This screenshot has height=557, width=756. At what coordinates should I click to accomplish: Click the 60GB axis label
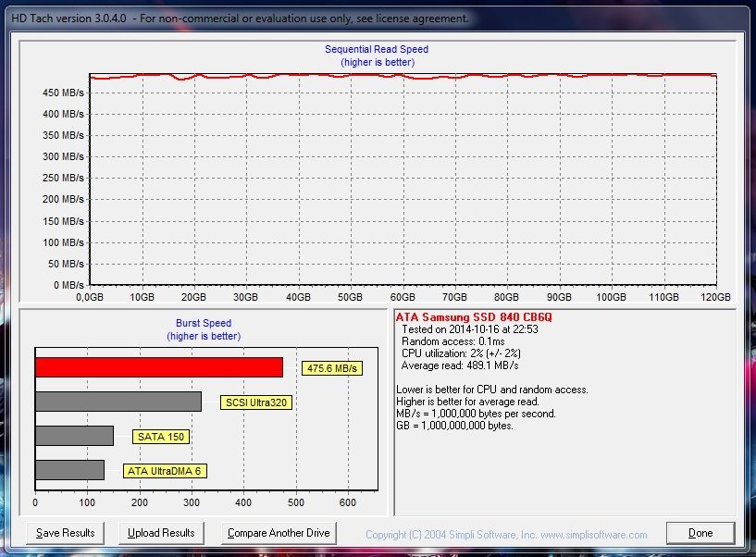(403, 297)
